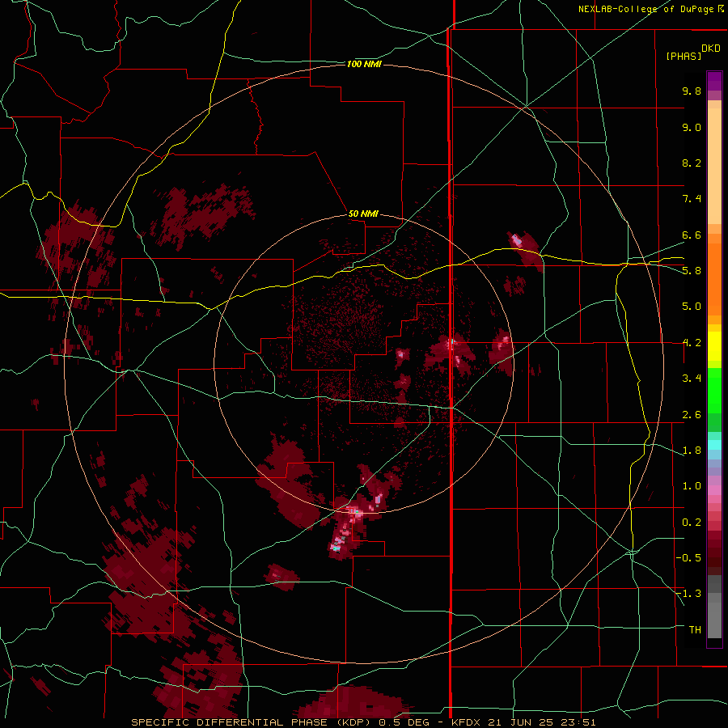Select the 0.2 scale value
This screenshot has height=728, width=728.
click(692, 523)
